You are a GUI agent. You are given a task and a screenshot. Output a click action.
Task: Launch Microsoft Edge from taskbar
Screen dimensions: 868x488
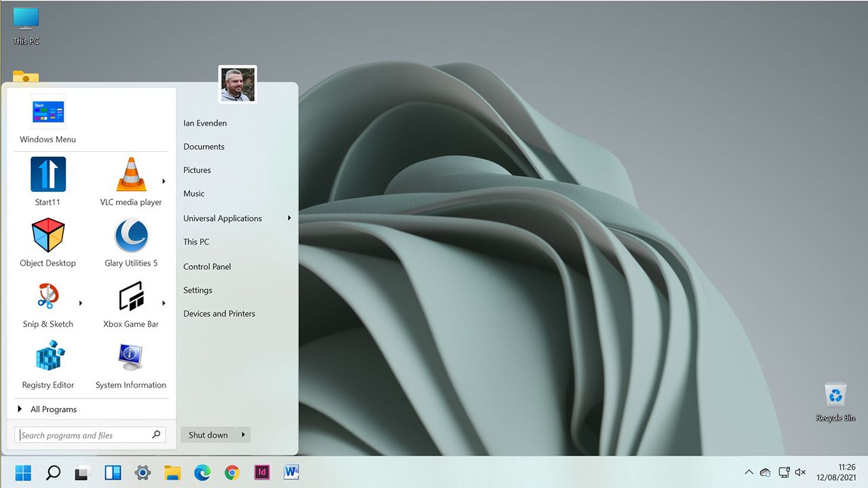(x=202, y=472)
